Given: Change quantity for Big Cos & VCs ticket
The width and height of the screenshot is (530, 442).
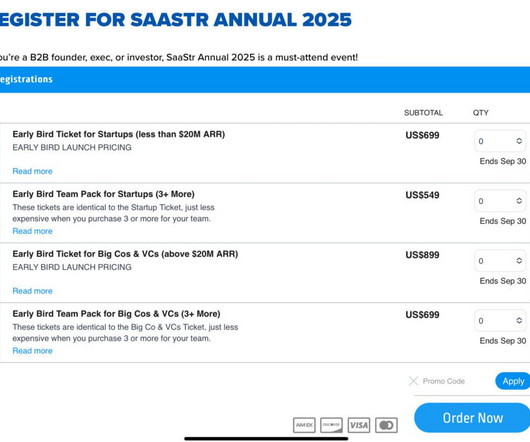Looking at the screenshot, I should tap(500, 261).
